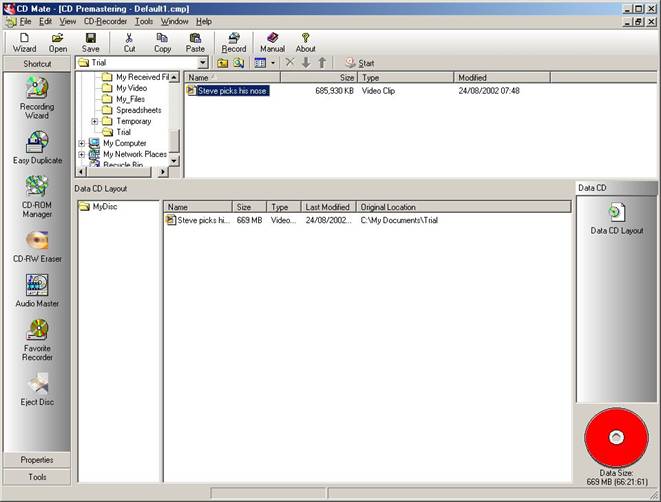The width and height of the screenshot is (661, 502).
Task: Select the Data CD Layout icon
Action: [617, 212]
